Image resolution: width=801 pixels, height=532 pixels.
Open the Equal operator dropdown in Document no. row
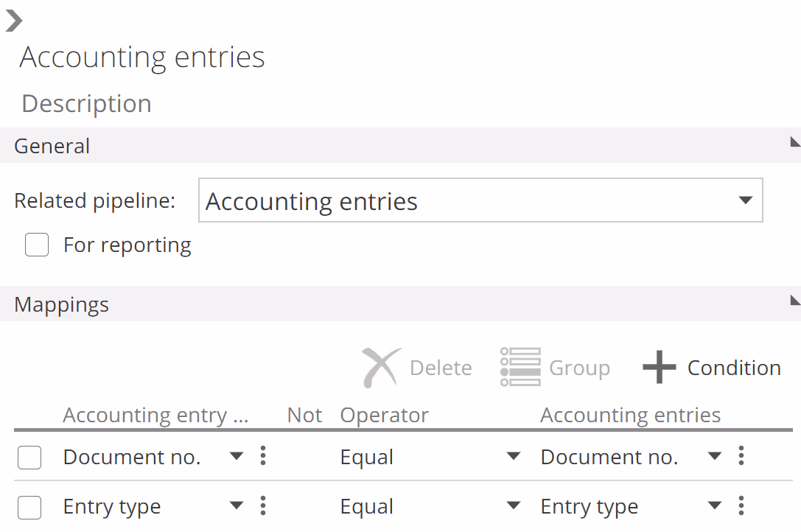[514, 457]
